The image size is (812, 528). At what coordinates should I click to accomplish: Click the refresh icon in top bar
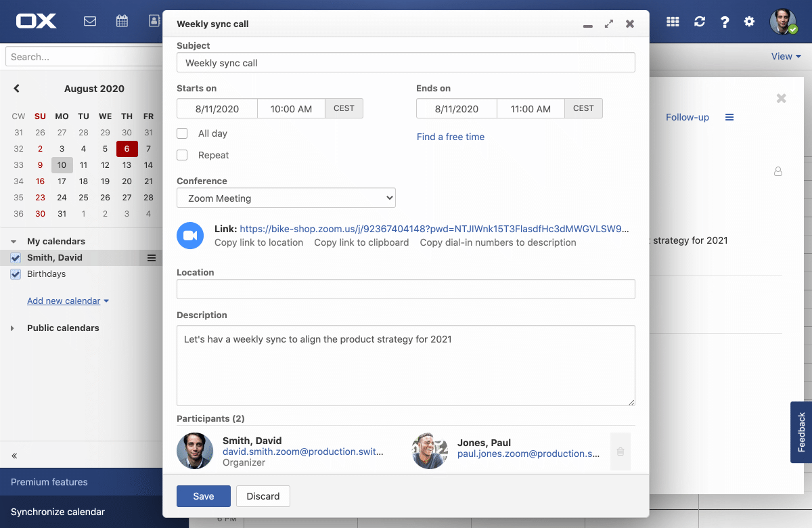click(x=700, y=22)
